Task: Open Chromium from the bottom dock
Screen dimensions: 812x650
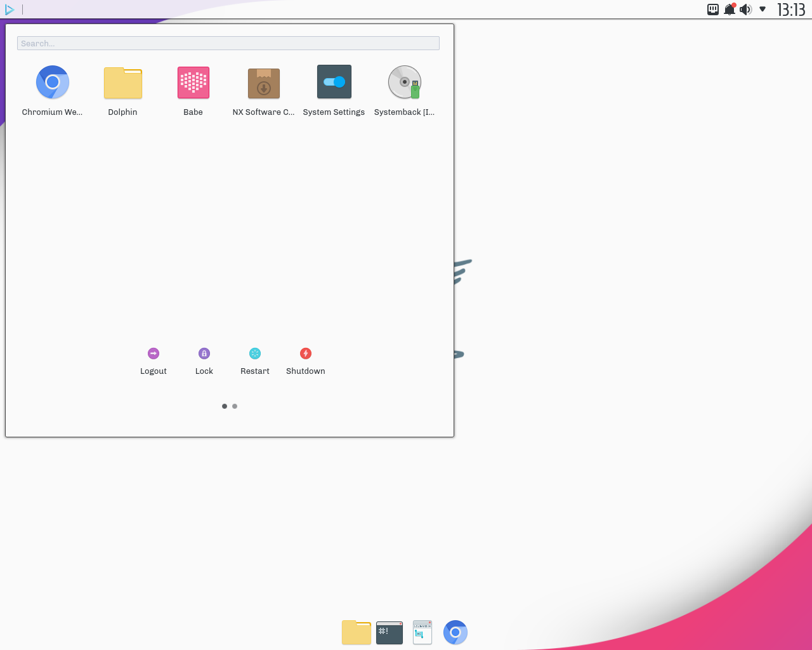Action: 455,632
